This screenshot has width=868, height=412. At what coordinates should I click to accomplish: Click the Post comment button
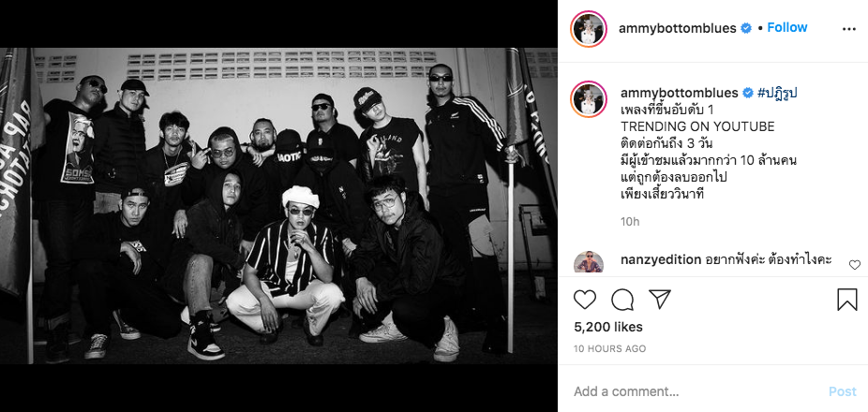pyautogui.click(x=843, y=391)
